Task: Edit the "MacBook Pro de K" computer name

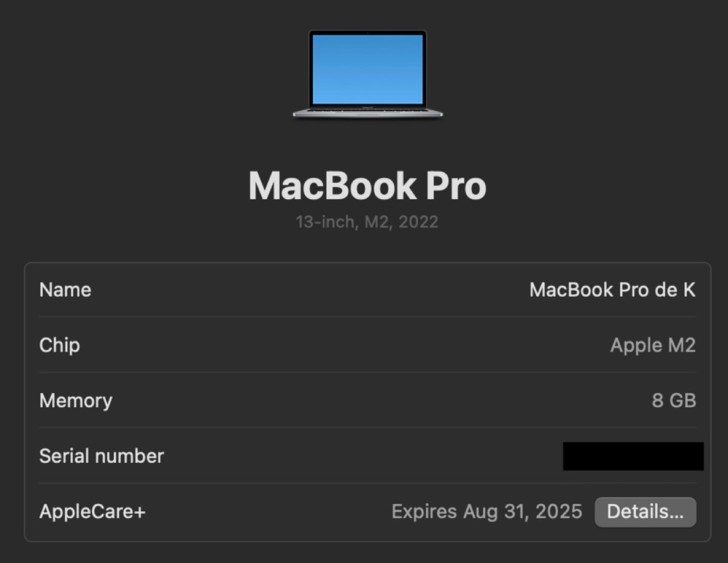Action: coord(612,290)
